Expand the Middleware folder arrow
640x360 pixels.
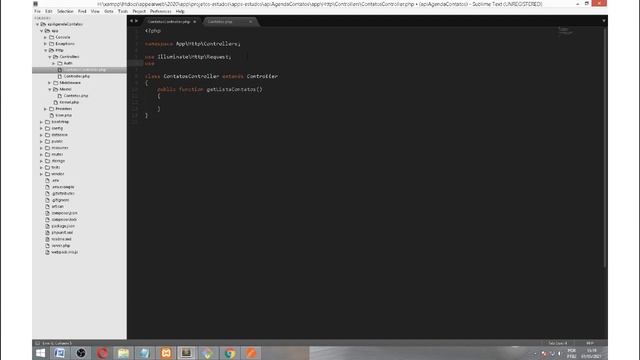tap(50, 83)
